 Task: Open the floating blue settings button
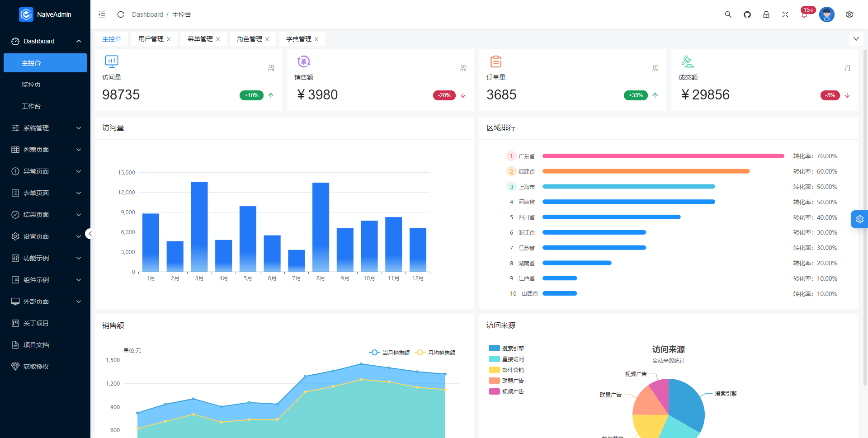coord(859,219)
